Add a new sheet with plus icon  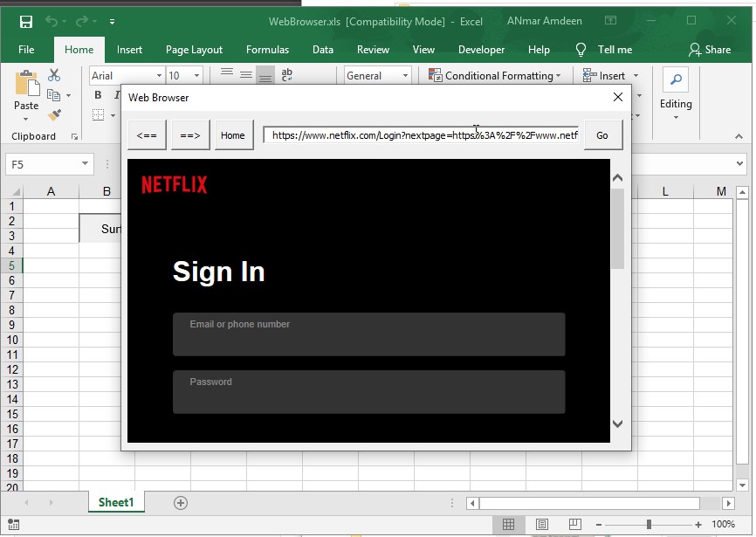(x=181, y=502)
